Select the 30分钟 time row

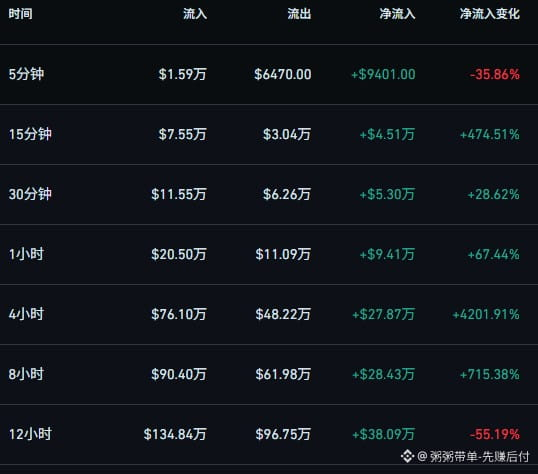click(269, 194)
